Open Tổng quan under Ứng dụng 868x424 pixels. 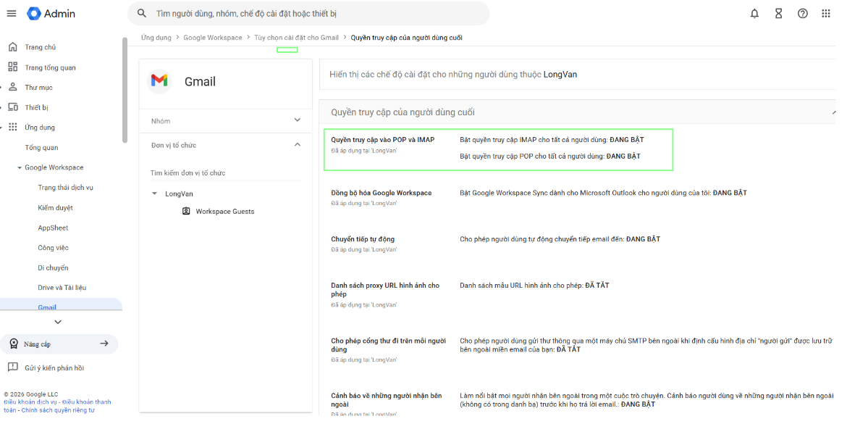point(41,147)
